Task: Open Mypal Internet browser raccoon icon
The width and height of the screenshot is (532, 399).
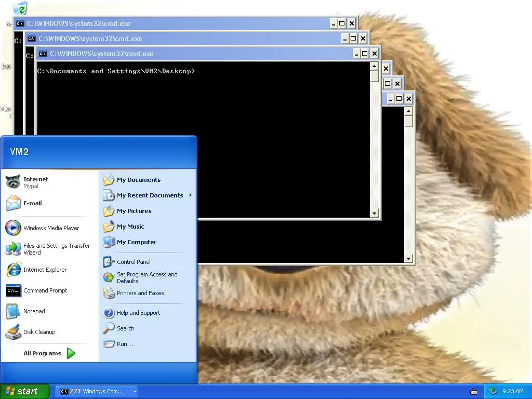Action: point(13,182)
